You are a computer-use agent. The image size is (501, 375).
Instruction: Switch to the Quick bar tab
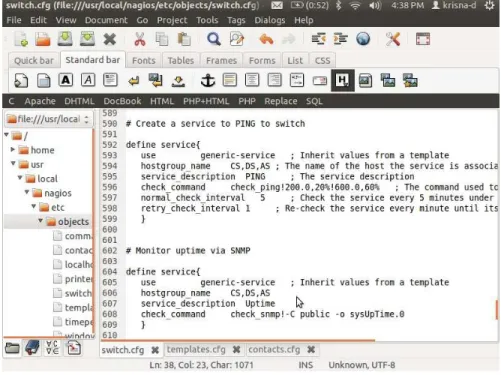[34, 60]
